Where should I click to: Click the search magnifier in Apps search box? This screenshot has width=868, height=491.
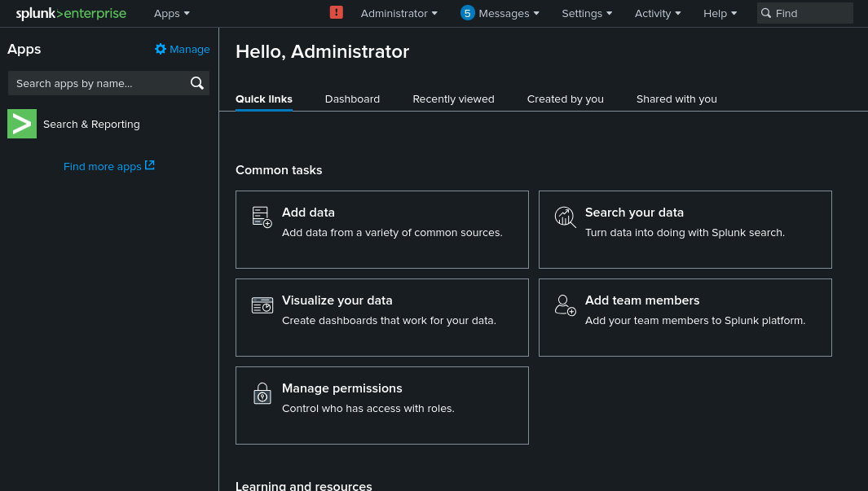tap(196, 83)
